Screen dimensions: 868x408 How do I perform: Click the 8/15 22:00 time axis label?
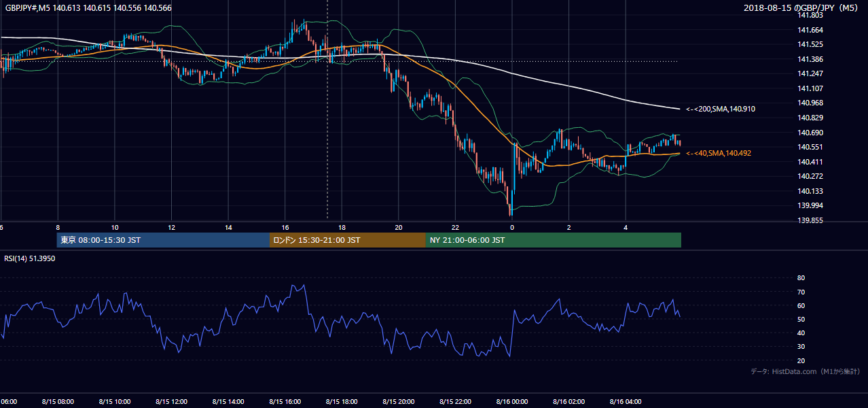pyautogui.click(x=456, y=401)
